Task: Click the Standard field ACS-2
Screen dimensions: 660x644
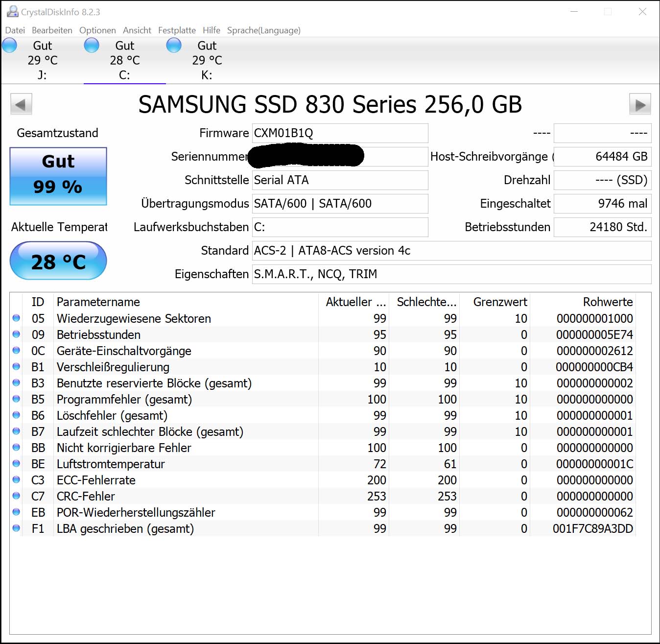Action: click(452, 251)
